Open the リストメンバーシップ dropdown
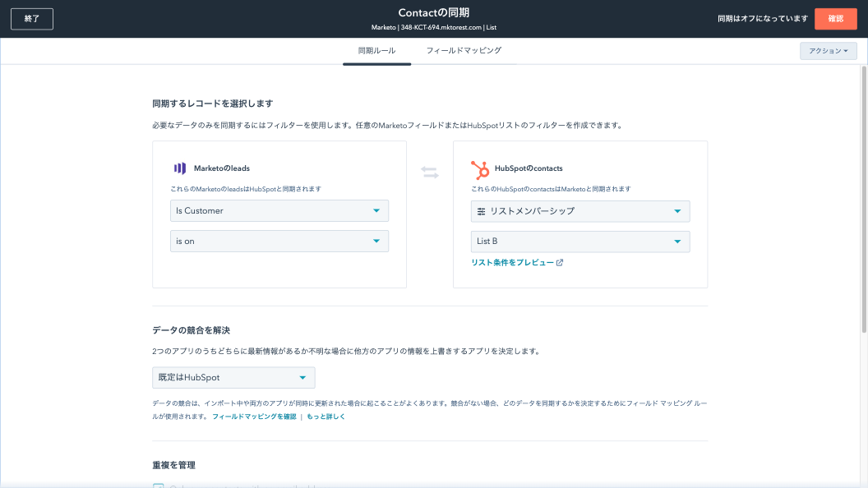This screenshot has width=868, height=488. [x=580, y=211]
